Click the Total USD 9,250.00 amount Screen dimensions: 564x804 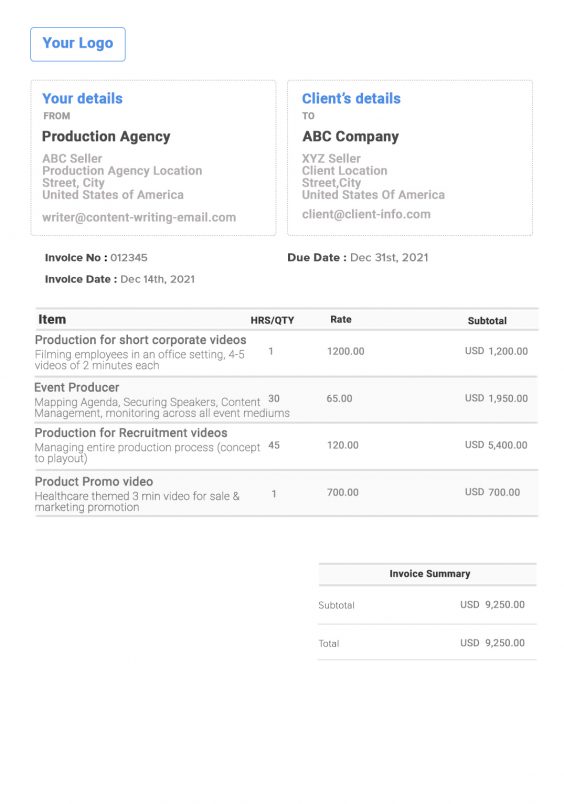click(492, 643)
